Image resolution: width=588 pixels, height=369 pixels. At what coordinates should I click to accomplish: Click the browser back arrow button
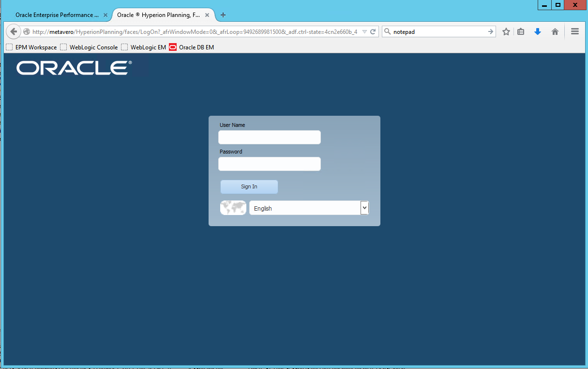click(14, 31)
